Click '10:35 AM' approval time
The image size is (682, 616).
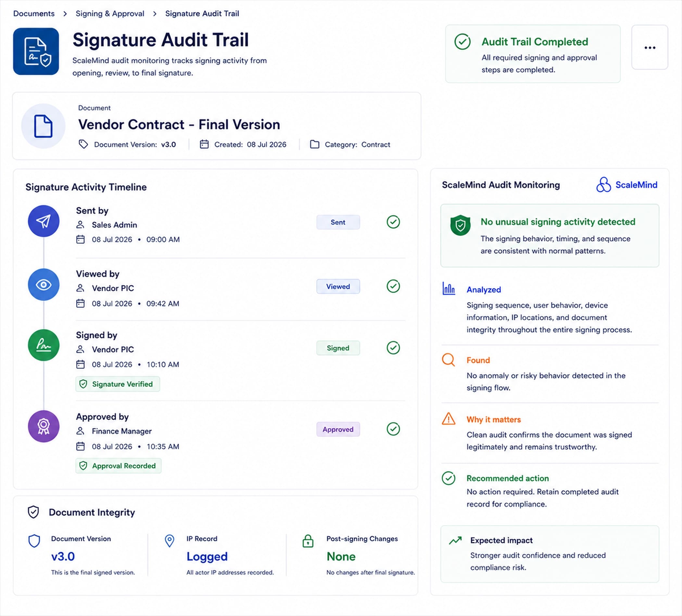tap(163, 447)
